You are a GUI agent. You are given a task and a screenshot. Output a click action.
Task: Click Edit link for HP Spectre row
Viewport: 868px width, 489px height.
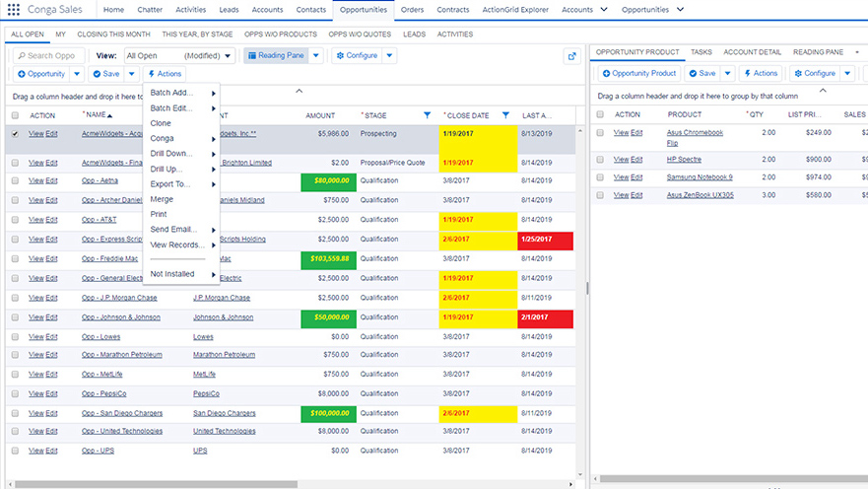(636, 160)
